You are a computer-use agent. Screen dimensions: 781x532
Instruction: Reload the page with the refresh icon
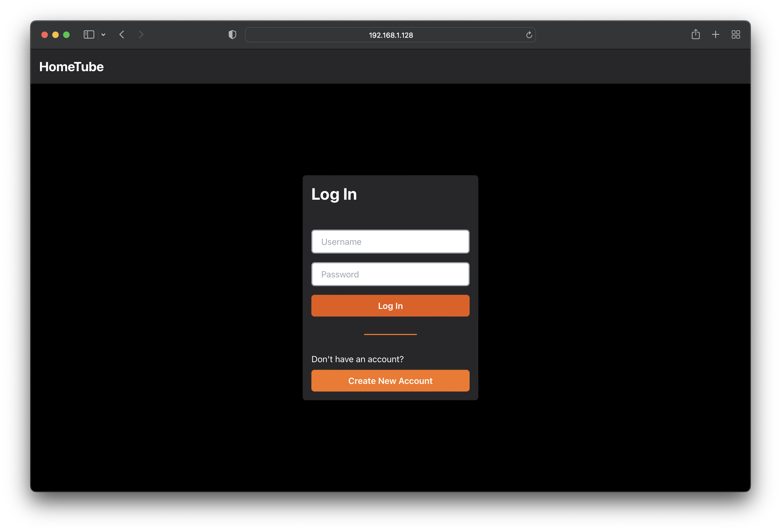tap(529, 35)
